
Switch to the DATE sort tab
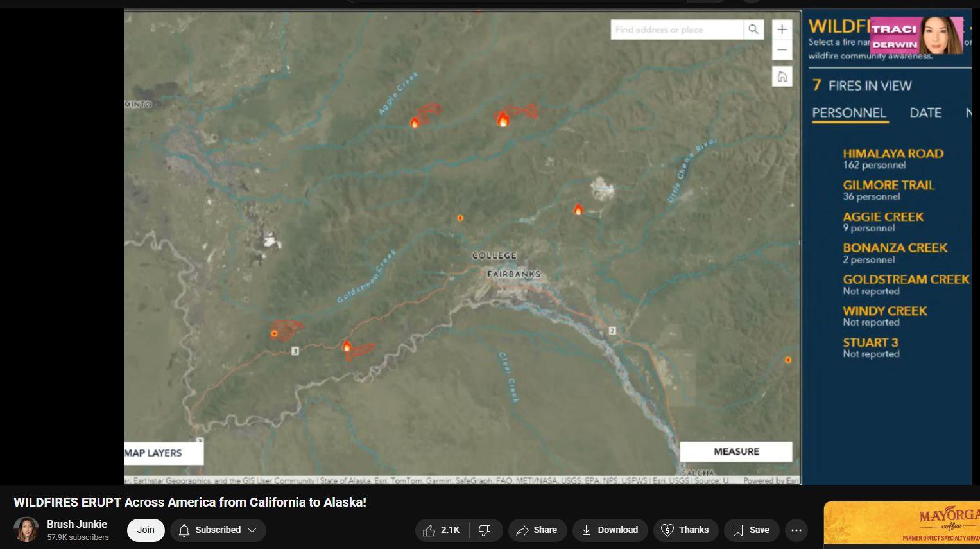pos(925,113)
